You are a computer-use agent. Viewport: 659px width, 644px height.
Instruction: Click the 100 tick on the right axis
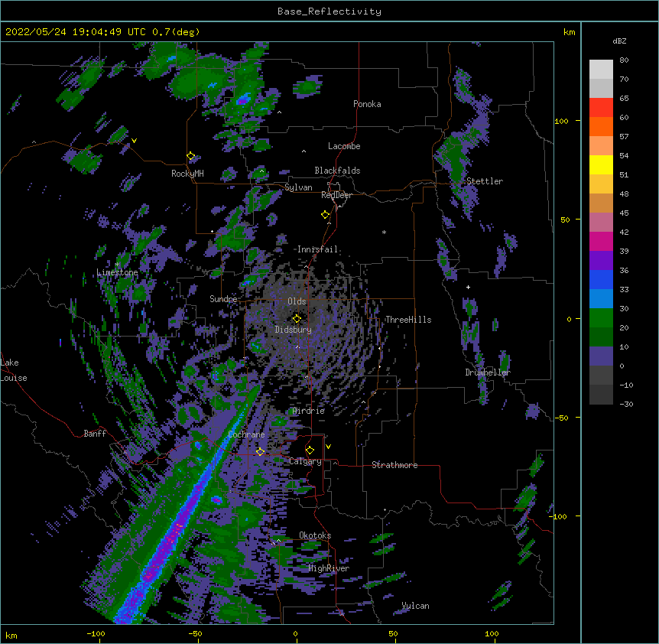(x=561, y=121)
